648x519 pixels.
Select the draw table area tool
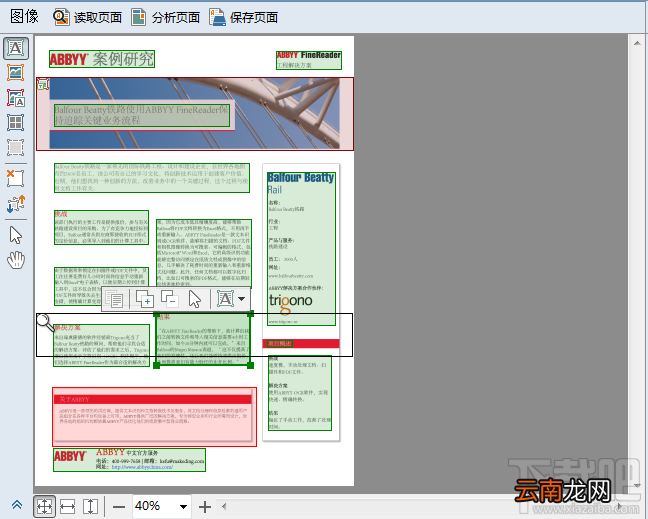click(x=16, y=122)
